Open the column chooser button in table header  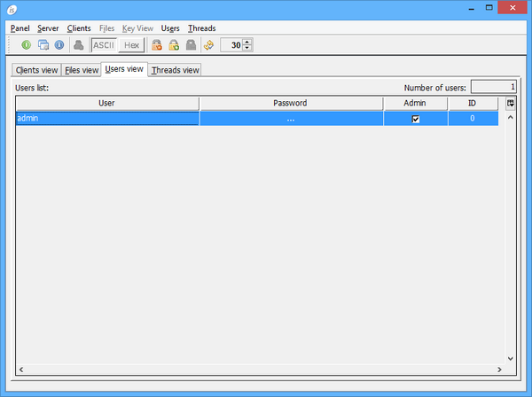tap(511, 103)
